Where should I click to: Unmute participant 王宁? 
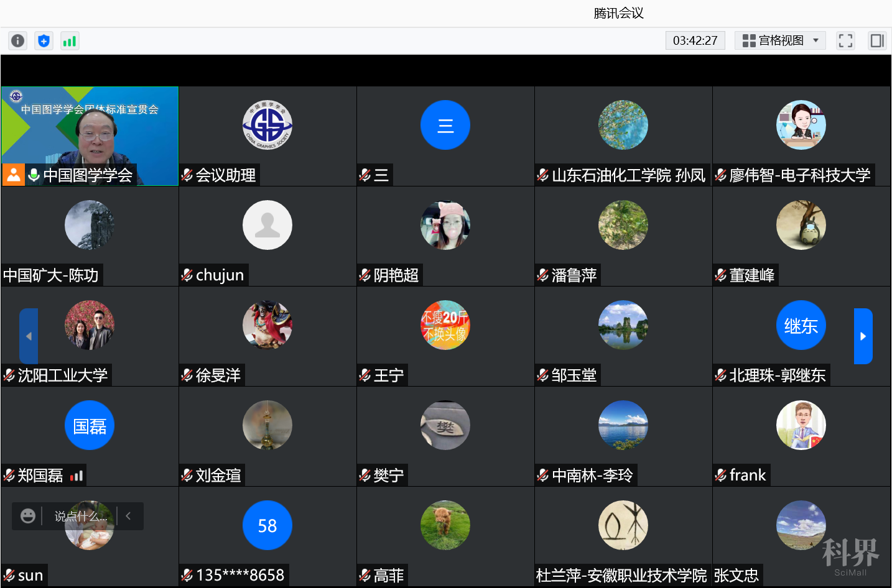[365, 375]
